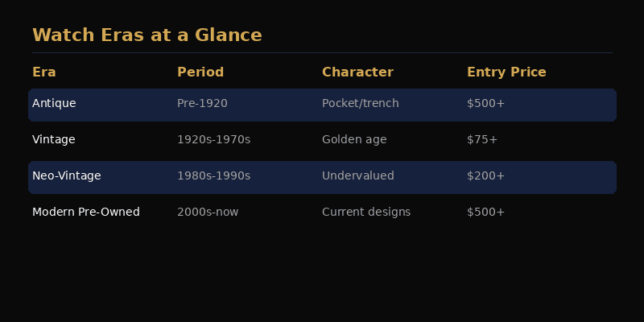Viewport: 644px width, 322px height.
Task: Select the Era column header
Action: click(44, 72)
